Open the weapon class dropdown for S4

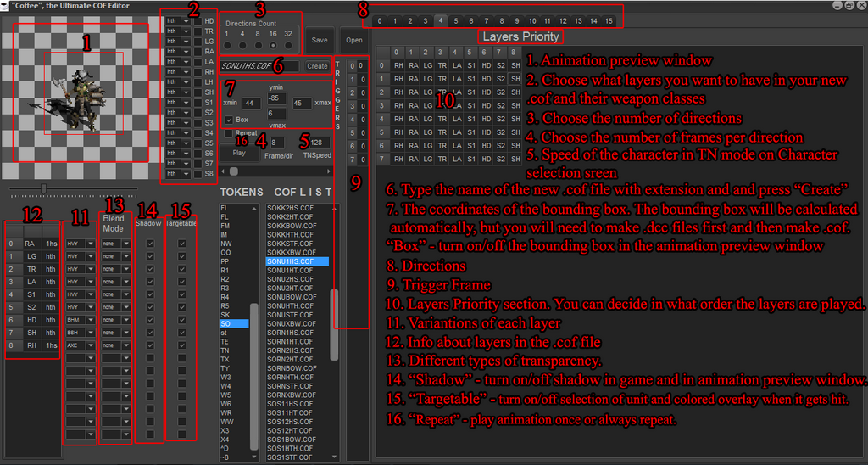click(x=186, y=133)
